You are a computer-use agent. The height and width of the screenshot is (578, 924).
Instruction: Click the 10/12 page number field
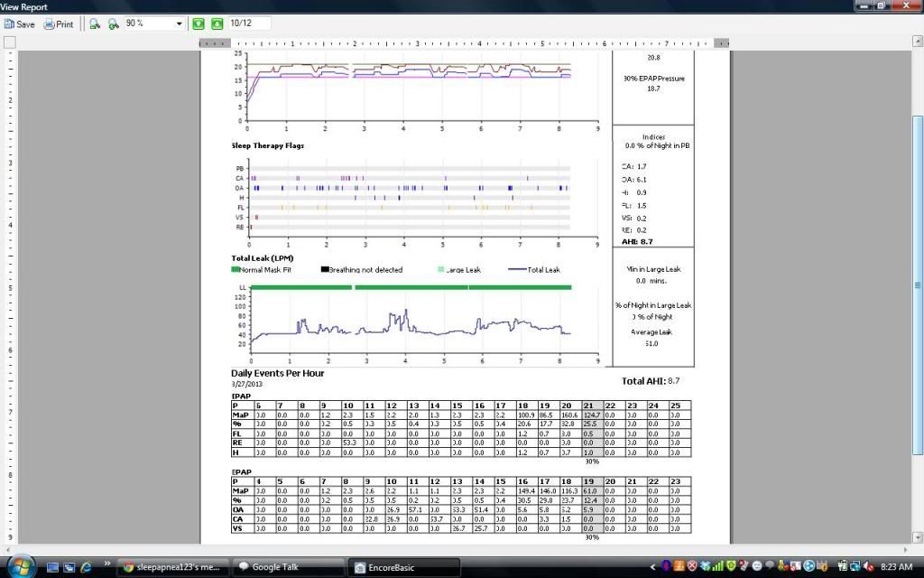tap(249, 23)
